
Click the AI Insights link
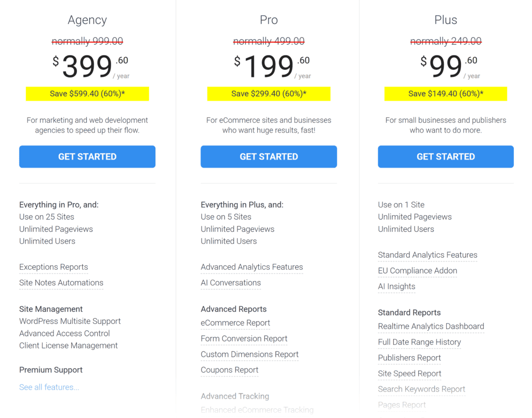(396, 286)
